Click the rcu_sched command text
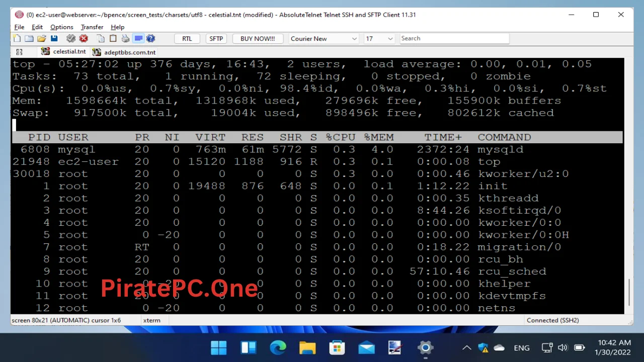Screen dimensions: 644x362 point(512,271)
